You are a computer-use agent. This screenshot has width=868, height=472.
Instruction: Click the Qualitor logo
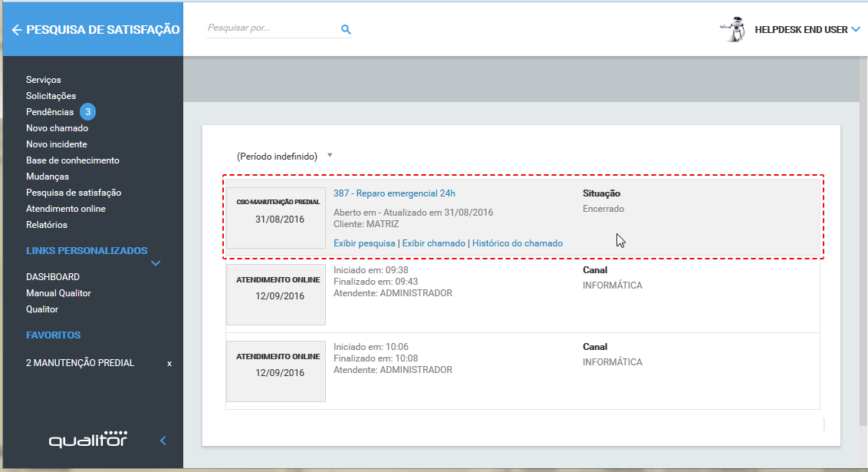(x=88, y=440)
